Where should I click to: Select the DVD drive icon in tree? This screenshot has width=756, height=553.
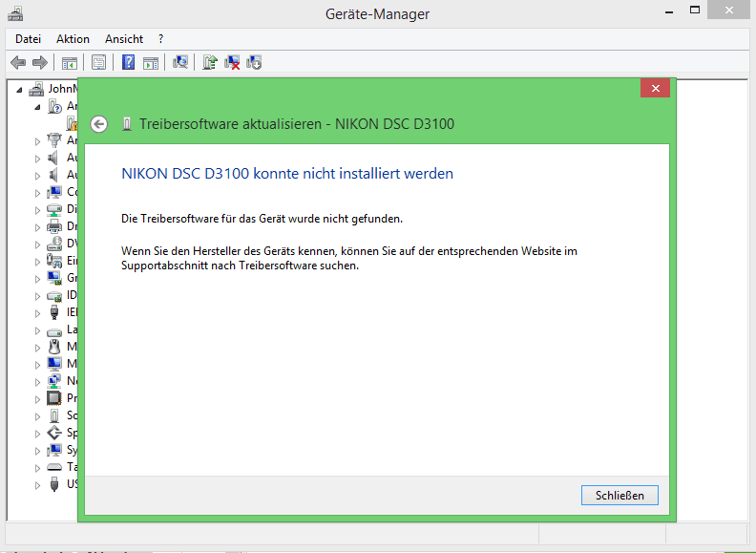54,244
